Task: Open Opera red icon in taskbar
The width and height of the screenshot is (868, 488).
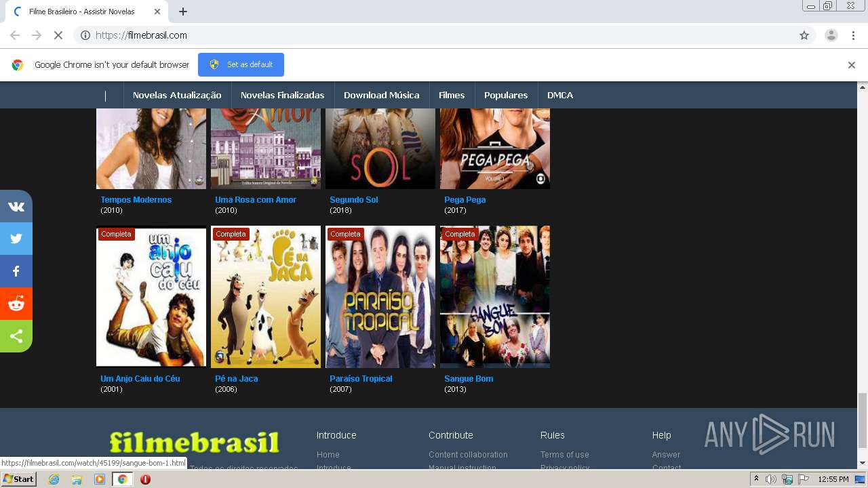Action: click(x=145, y=479)
